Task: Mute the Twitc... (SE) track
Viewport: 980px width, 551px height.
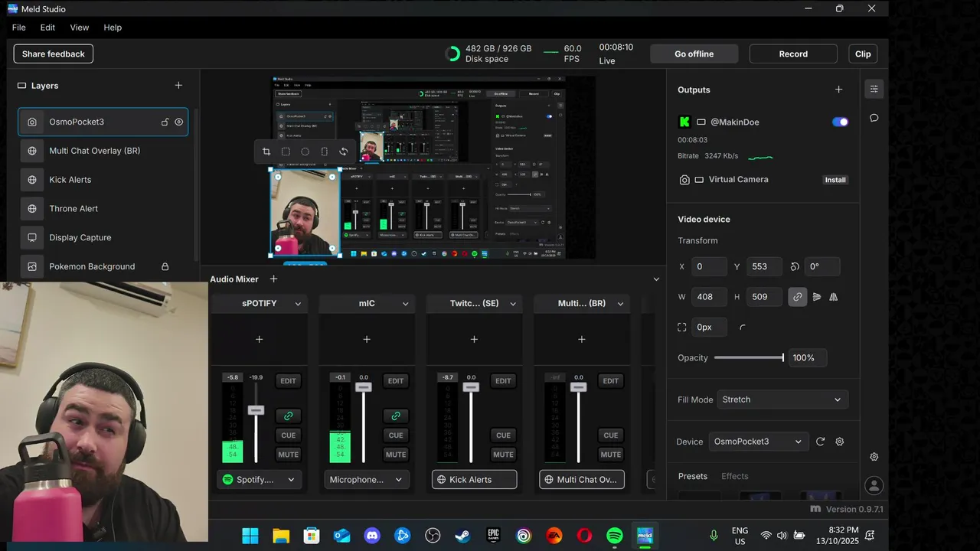Action: [x=503, y=455]
